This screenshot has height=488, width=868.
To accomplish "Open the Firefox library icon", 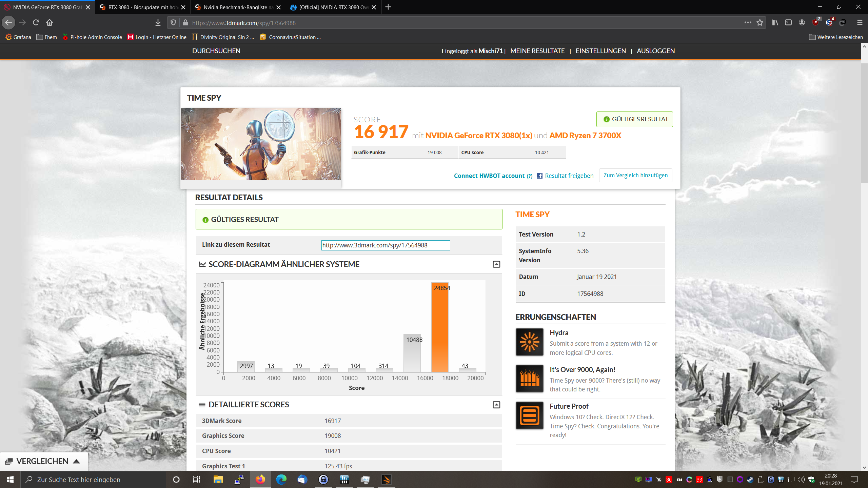I will point(775,23).
